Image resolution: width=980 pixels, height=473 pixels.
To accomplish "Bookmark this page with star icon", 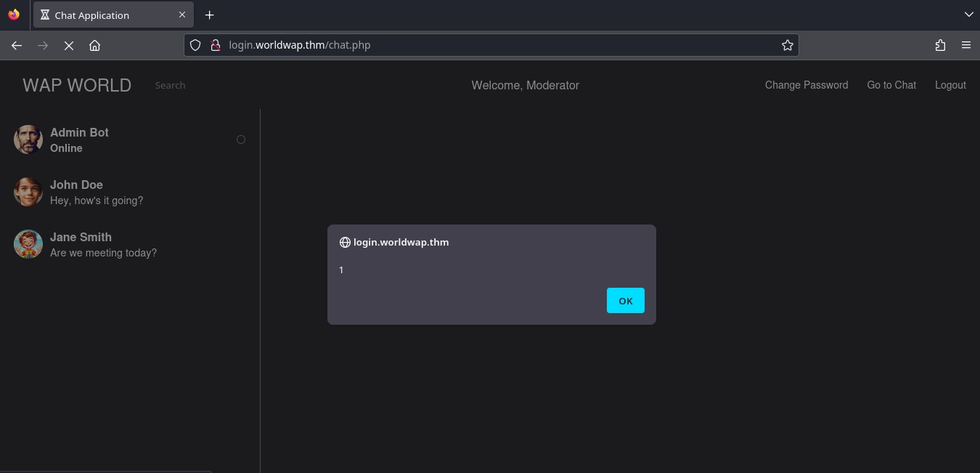I will 787,45.
